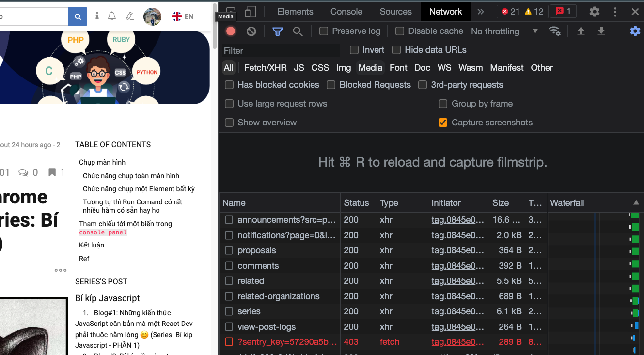Image resolution: width=644 pixels, height=355 pixels.
Task: Filter requests by Fetch/XHR
Action: click(x=265, y=68)
